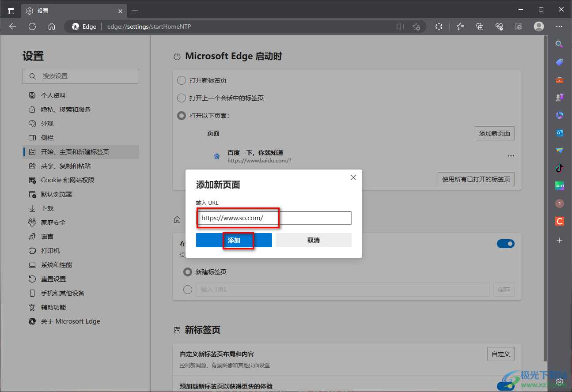Open Browser essentials heart icon
Image resolution: width=572 pixels, height=392 pixels.
tap(500, 26)
